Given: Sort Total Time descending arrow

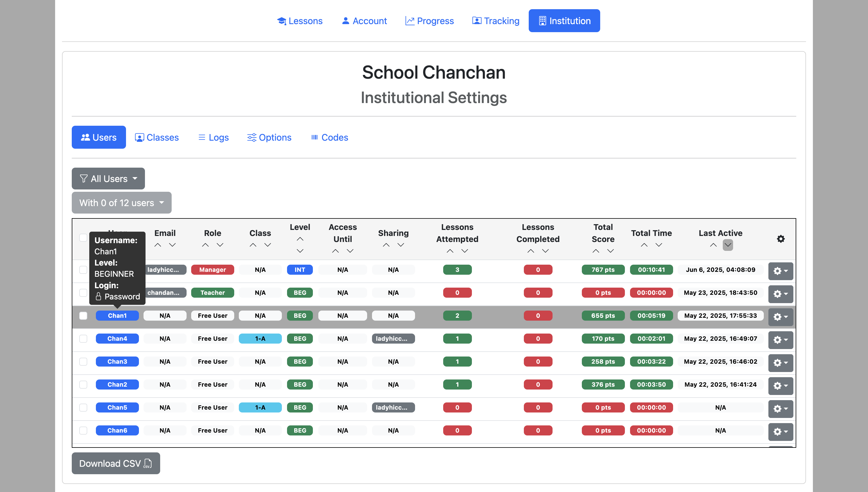Looking at the screenshot, I should [x=659, y=245].
